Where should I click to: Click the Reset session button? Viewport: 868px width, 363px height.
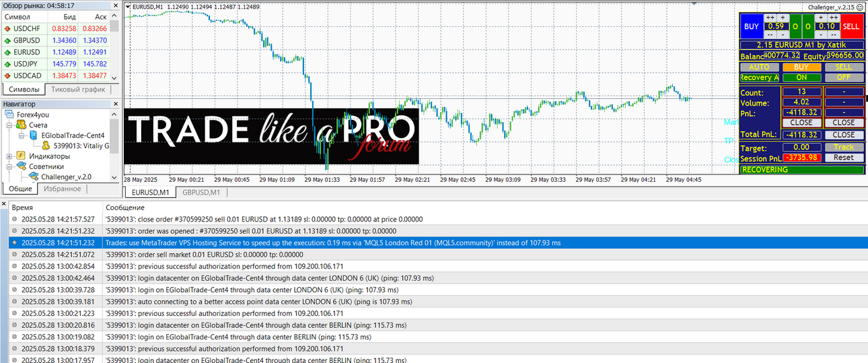pos(844,158)
